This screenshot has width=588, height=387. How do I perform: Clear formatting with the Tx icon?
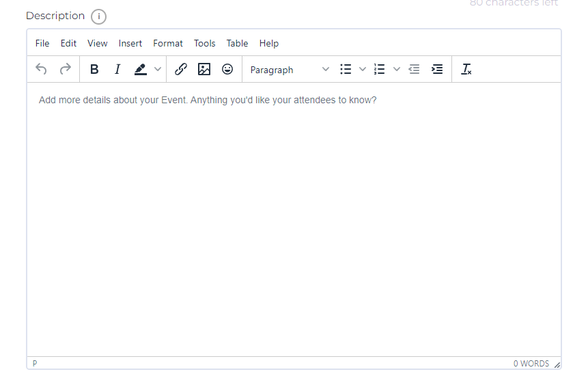[466, 69]
